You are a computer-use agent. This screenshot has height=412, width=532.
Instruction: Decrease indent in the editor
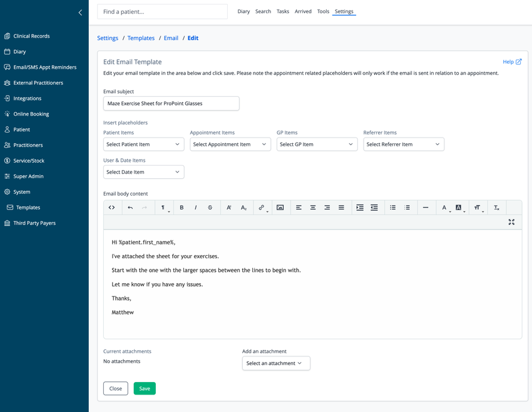click(374, 208)
